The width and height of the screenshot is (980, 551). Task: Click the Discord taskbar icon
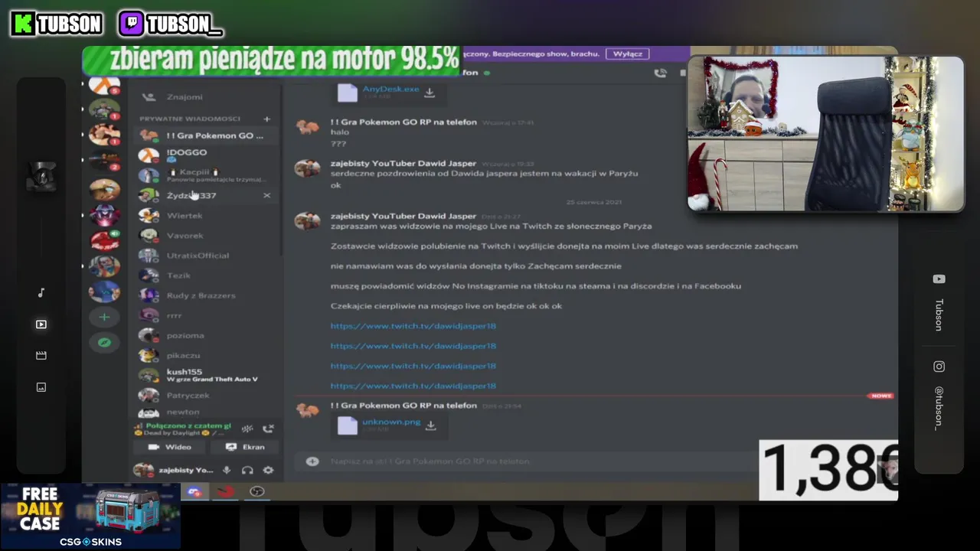[x=194, y=491]
